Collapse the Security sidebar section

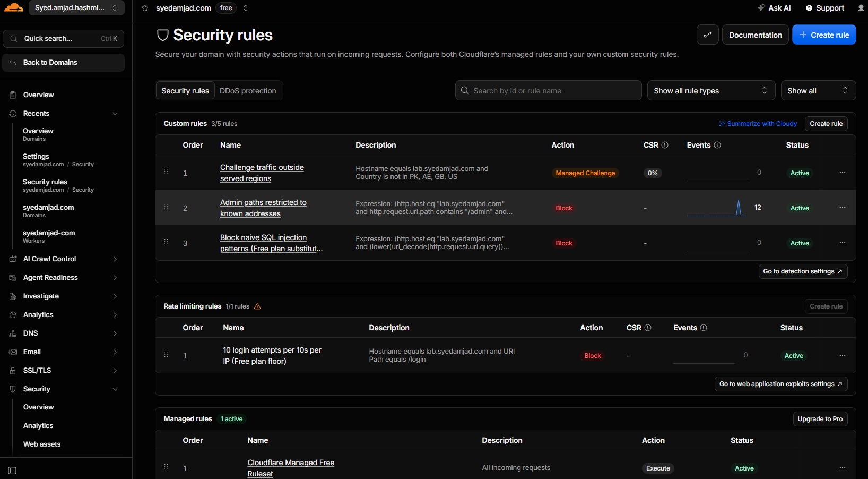[115, 389]
